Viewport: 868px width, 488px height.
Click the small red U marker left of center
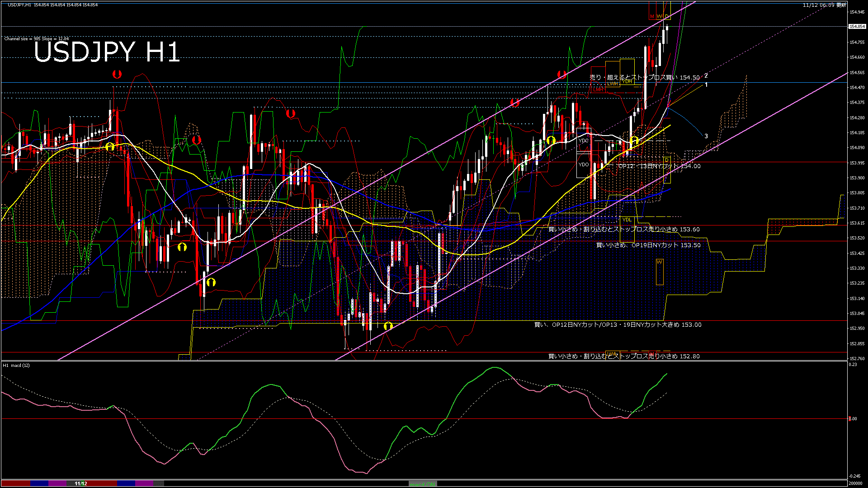(196, 140)
